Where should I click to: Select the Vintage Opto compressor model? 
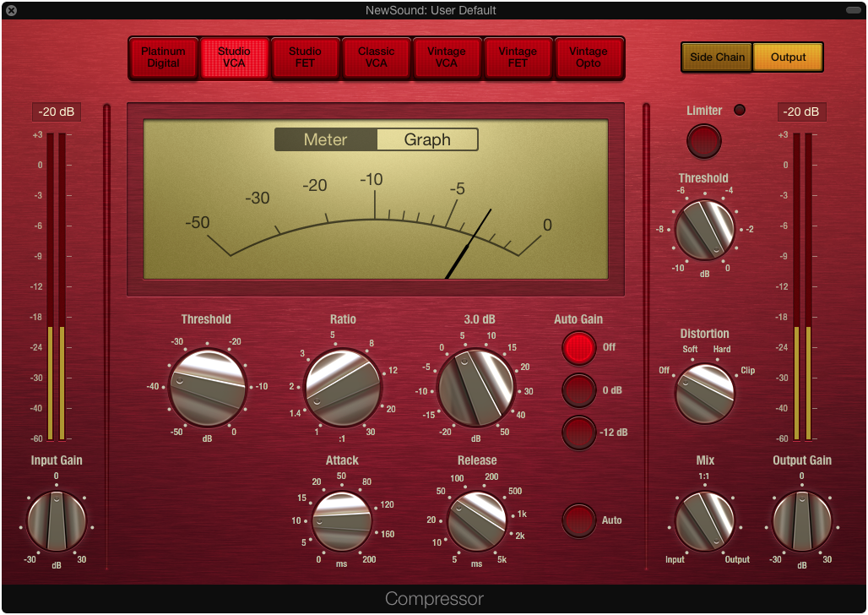(x=589, y=57)
